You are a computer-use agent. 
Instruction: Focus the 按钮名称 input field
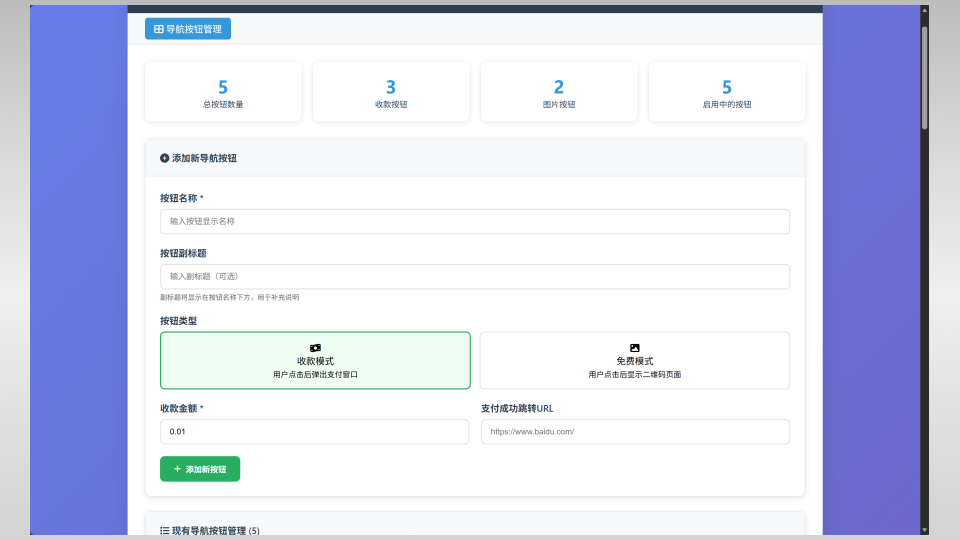point(475,221)
